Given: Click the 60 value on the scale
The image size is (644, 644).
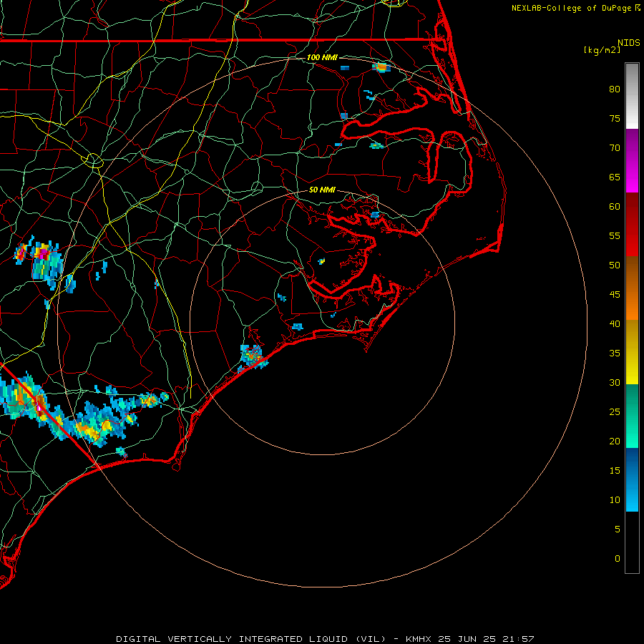Looking at the screenshot, I should pos(615,207).
